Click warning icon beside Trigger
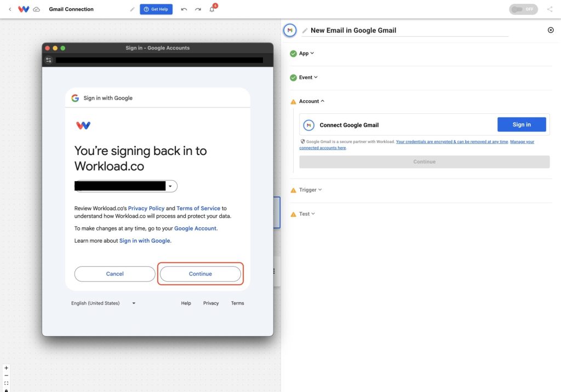561x392 pixels. click(x=294, y=191)
